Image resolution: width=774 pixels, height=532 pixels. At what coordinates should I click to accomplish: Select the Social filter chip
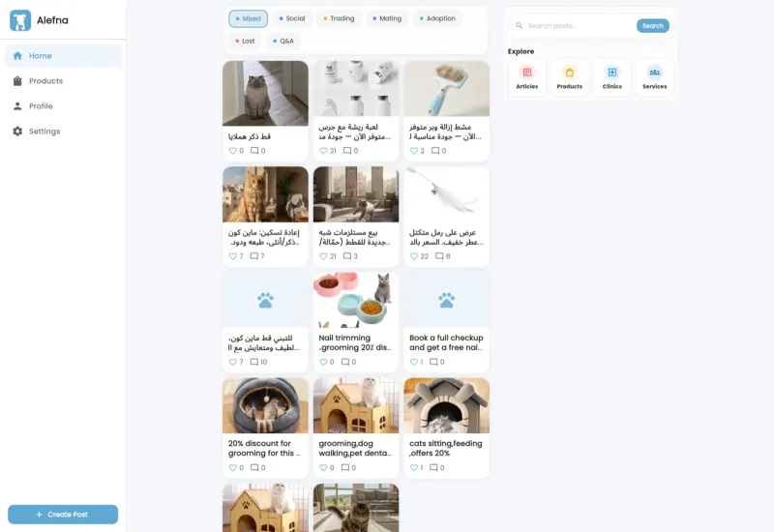pos(292,18)
